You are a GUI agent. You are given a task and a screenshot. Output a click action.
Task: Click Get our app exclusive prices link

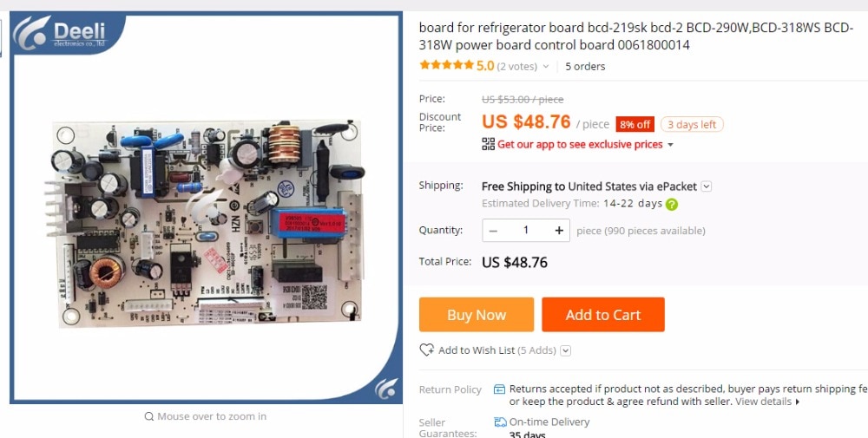(x=580, y=144)
